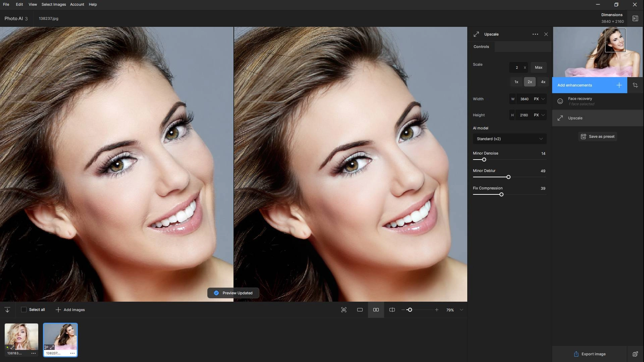Open the View menu

click(x=33, y=4)
